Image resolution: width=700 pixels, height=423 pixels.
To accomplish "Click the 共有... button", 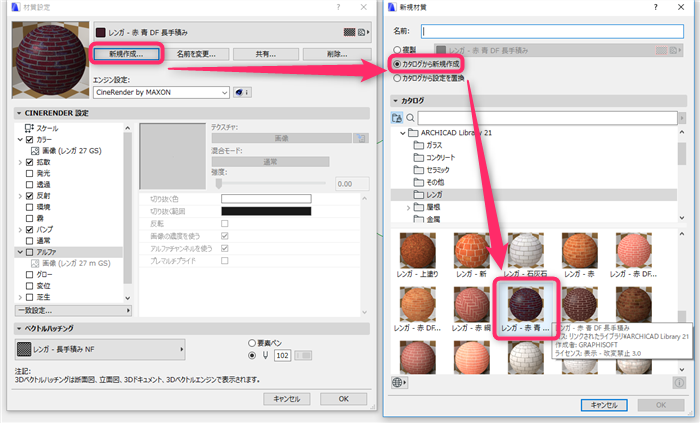I will click(266, 54).
